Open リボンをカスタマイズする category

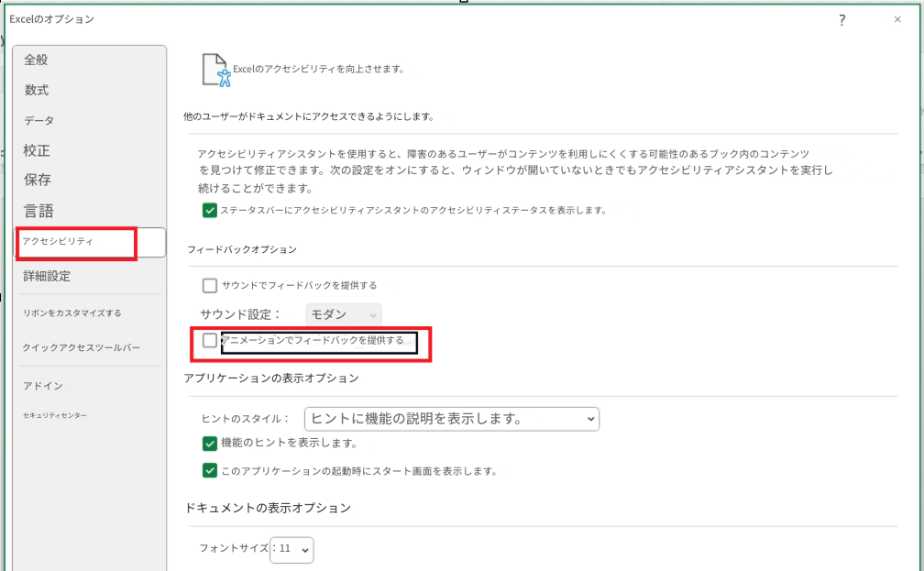point(71,313)
